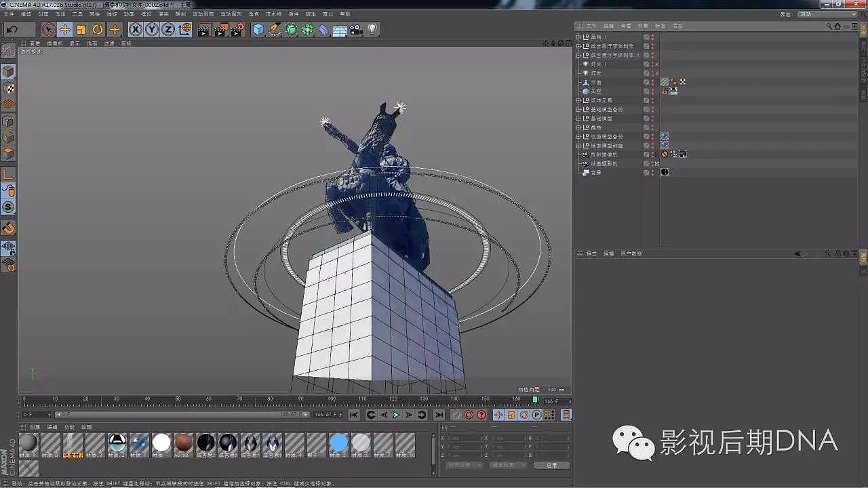The width and height of the screenshot is (868, 488).
Task: Render to Picture Viewer
Action: click(x=220, y=29)
